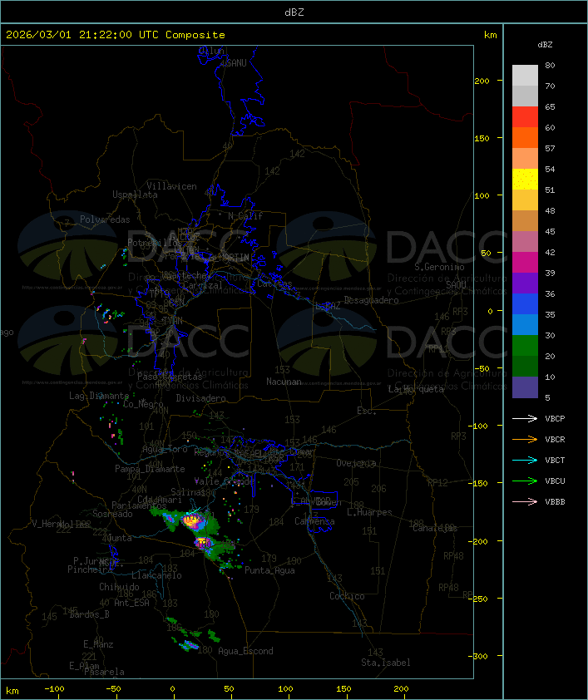Select the dark green 10-20 dBZ swatch
The height and width of the screenshot is (700, 588).
[x=525, y=367]
